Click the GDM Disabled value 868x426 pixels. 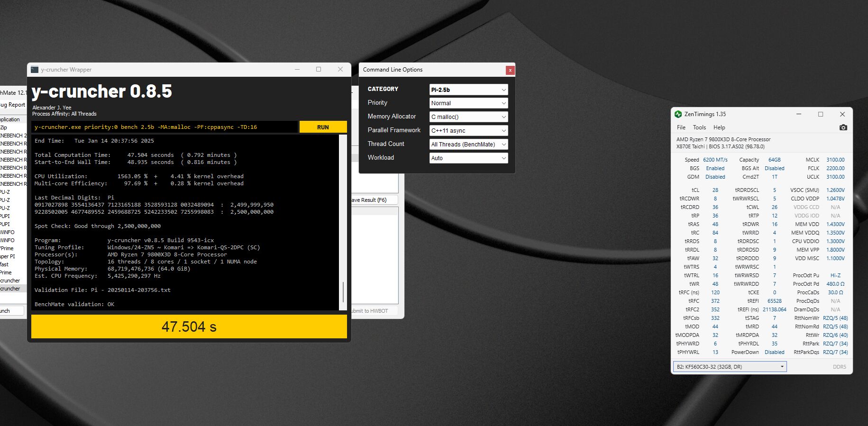(x=715, y=177)
